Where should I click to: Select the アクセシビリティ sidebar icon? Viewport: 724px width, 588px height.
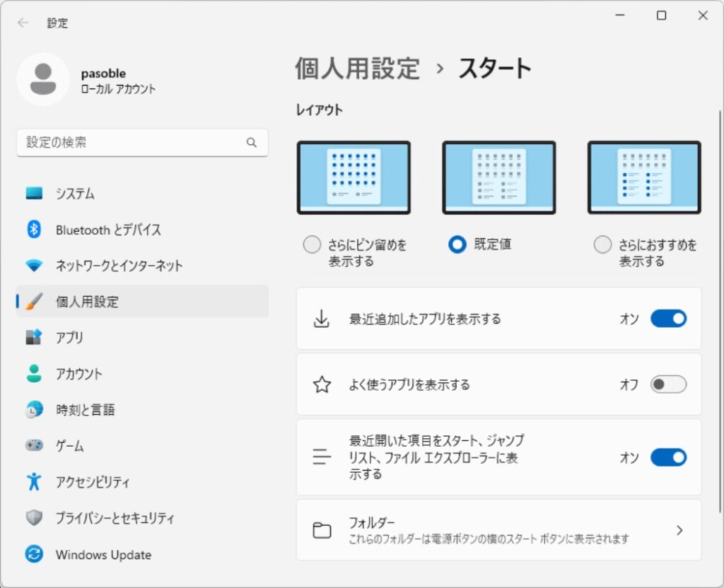click(30, 482)
